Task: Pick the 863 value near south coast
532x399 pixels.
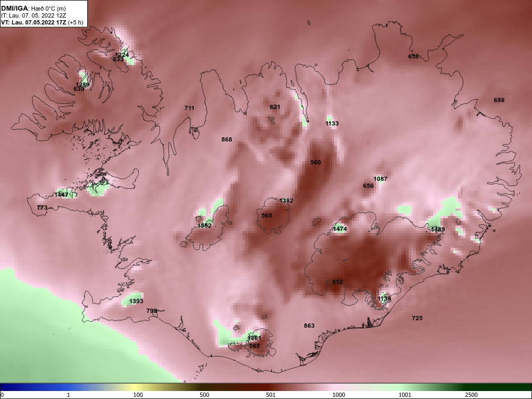Action: pos(309,326)
